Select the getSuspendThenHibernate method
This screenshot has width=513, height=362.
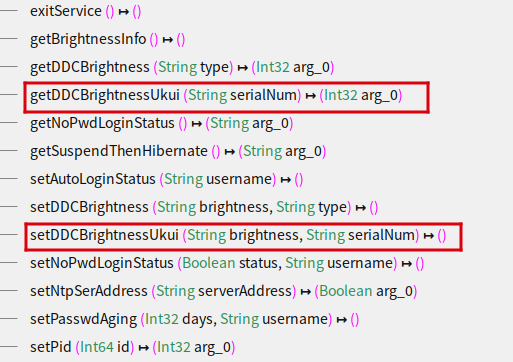178,151
